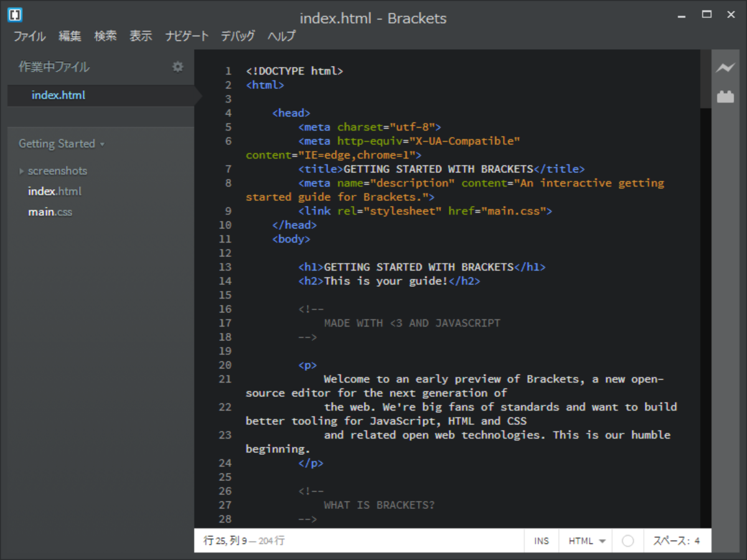This screenshot has width=747, height=560.
Task: Click the lint status circle in status bar
Action: tap(627, 540)
